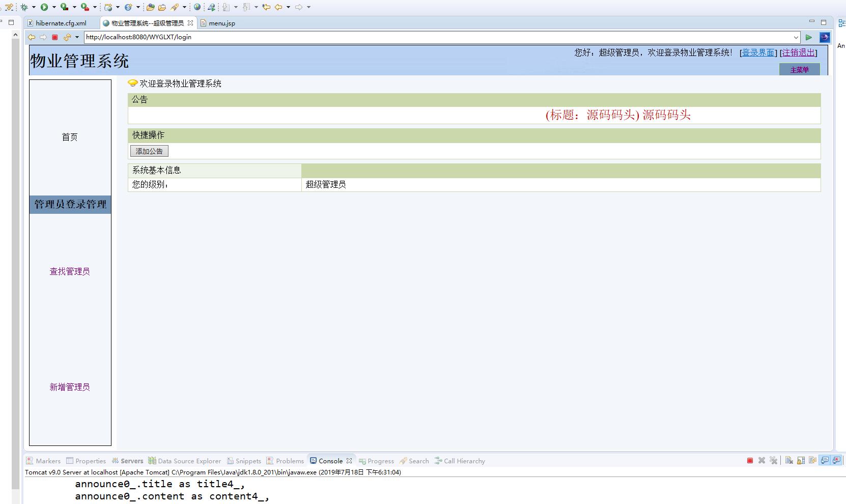The image size is (846, 504).
Task: Expand the Search dropdown arrow
Action: tap(184, 7)
